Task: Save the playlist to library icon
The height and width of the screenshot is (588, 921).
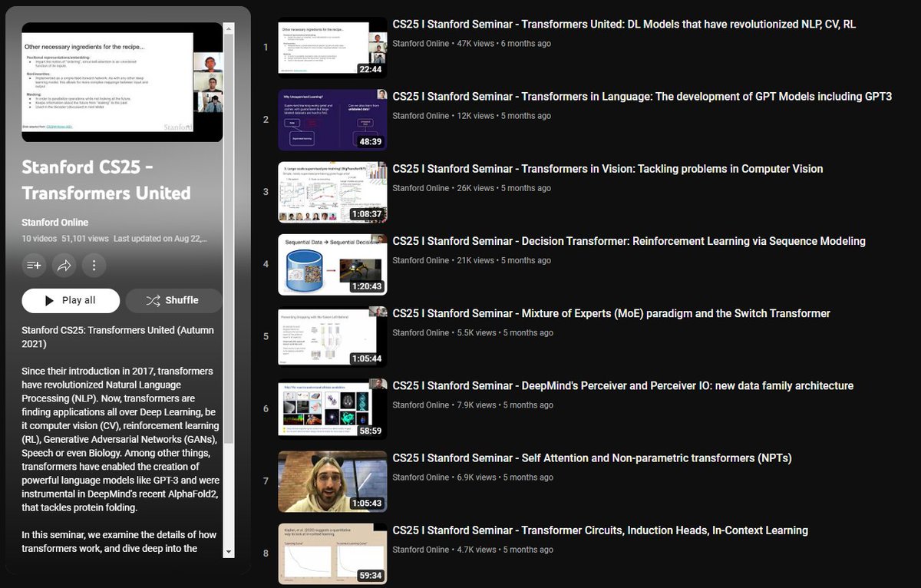Action: click(x=35, y=266)
